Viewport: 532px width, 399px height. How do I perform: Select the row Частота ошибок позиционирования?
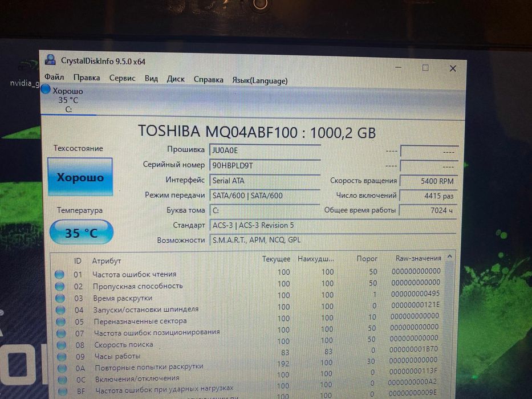click(x=249, y=331)
